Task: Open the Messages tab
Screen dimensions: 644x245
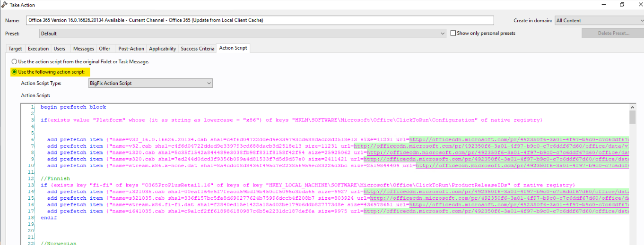Action: 84,49
